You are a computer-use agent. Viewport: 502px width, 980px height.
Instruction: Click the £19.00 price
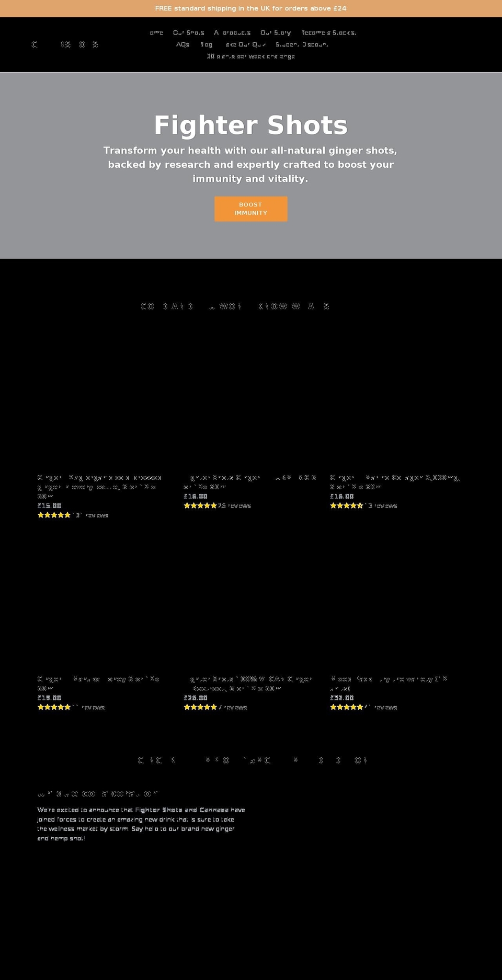(49, 698)
